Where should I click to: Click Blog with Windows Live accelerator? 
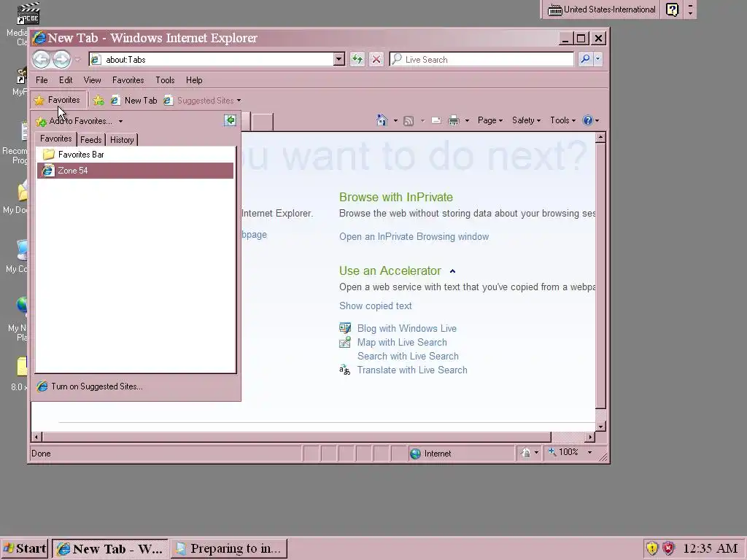407,329
